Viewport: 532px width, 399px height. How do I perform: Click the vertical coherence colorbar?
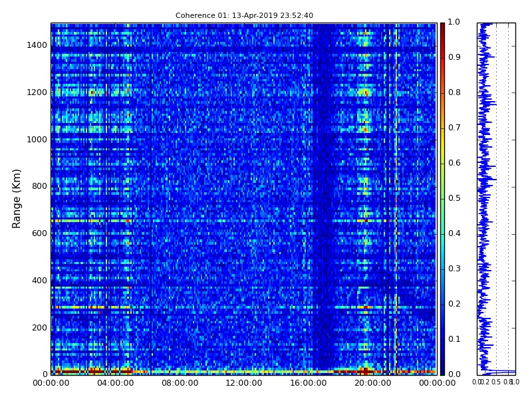tap(442, 199)
